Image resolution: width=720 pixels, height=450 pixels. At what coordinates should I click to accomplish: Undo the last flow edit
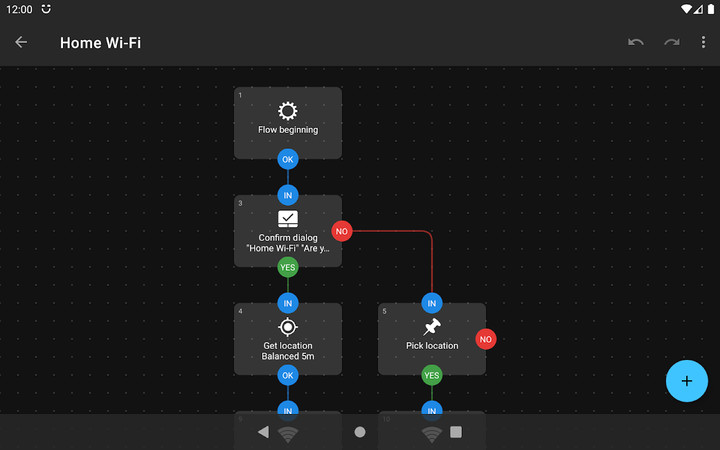[636, 42]
